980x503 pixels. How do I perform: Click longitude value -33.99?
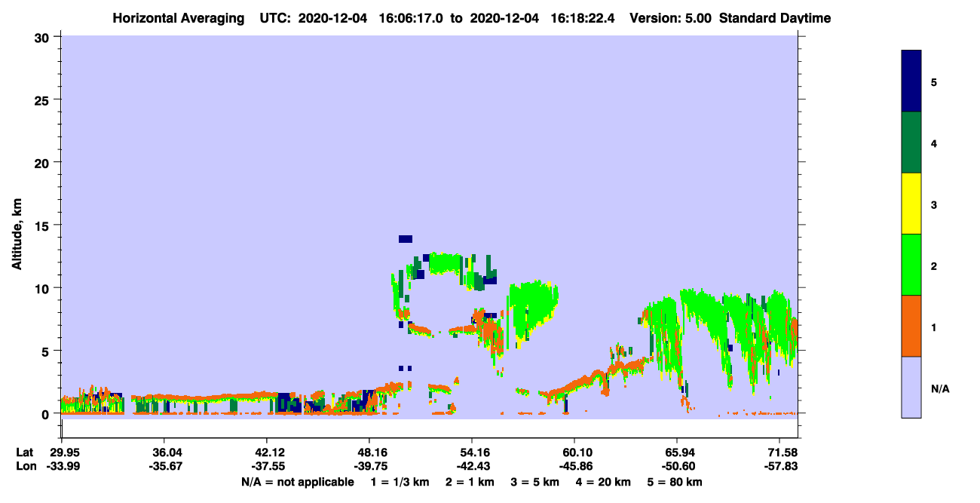pos(62,466)
